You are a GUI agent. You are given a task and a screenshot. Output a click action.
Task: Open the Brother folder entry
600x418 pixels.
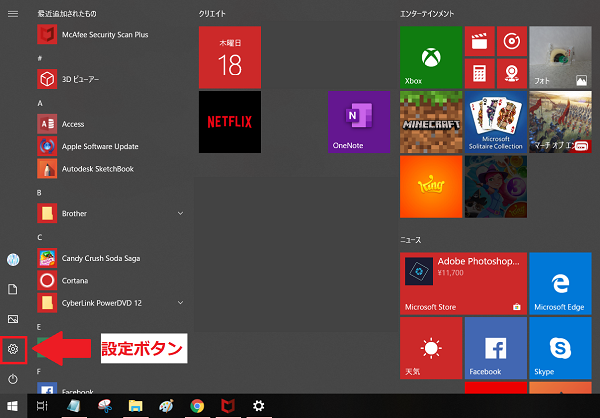tap(111, 213)
